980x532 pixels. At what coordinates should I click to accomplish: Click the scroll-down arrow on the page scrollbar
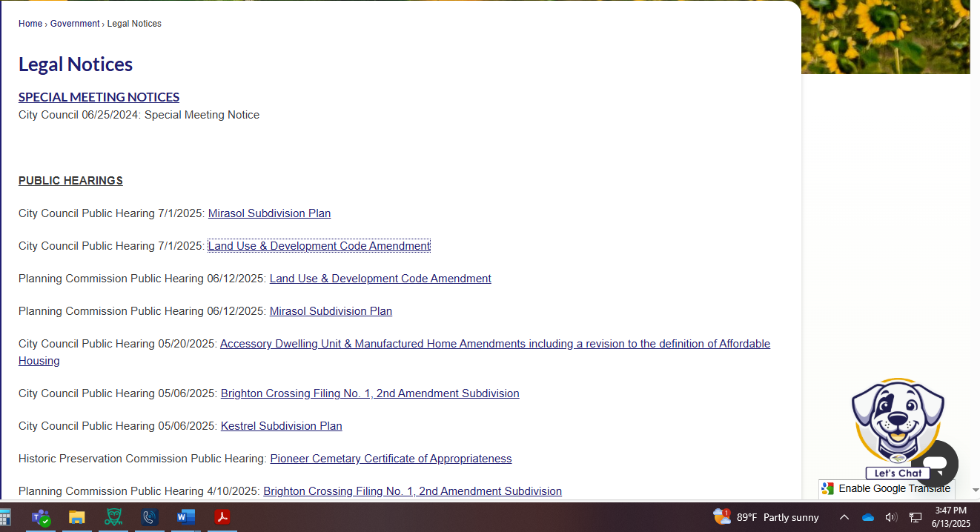click(975, 491)
